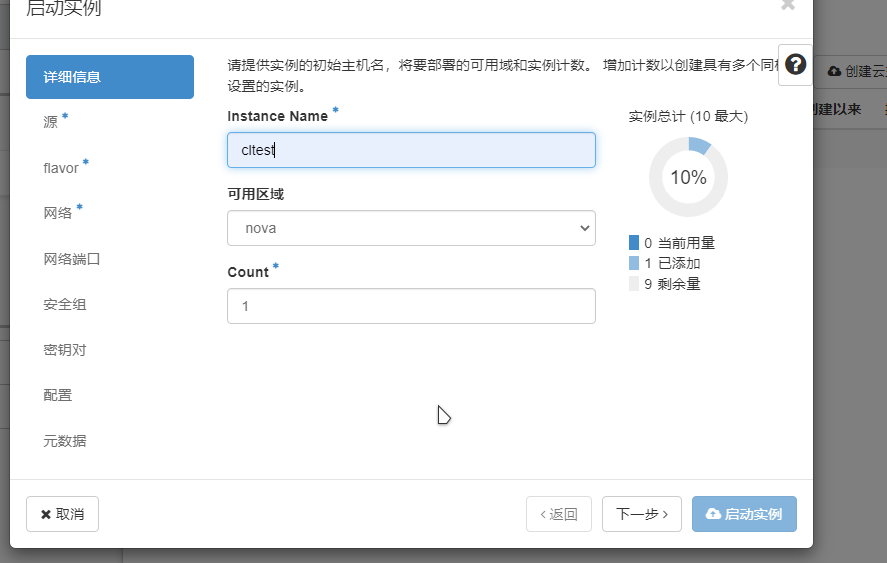Click the 已添加 legend color swatch
Image resolution: width=887 pixels, height=563 pixels.
coord(634,263)
